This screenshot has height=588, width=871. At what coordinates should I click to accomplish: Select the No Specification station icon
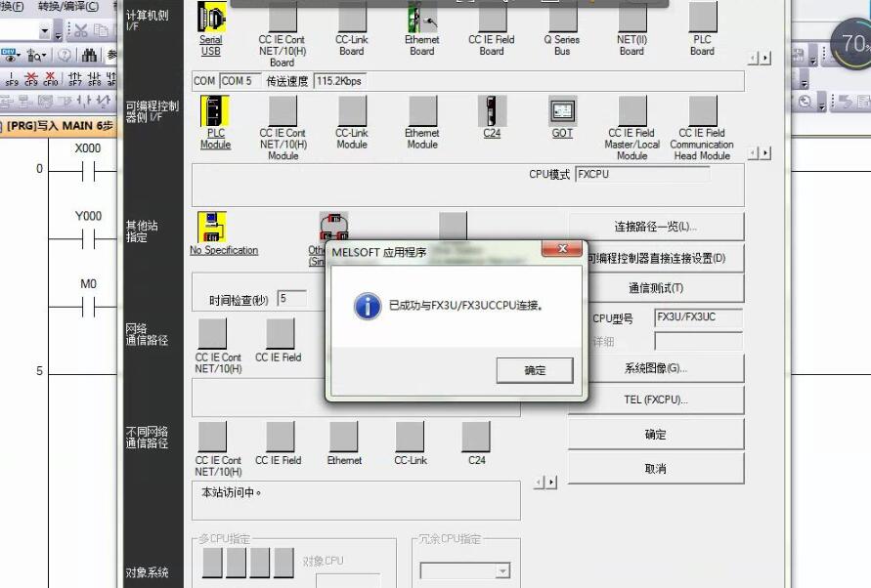pyautogui.click(x=212, y=228)
